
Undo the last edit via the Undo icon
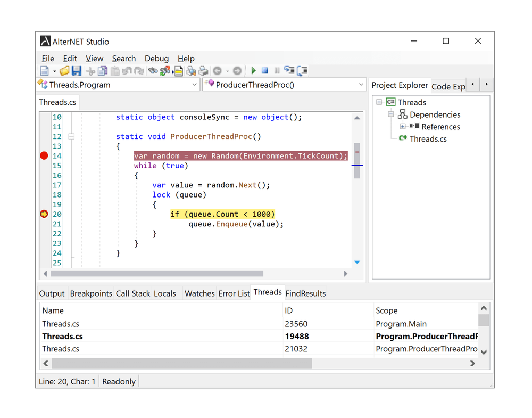[127, 70]
